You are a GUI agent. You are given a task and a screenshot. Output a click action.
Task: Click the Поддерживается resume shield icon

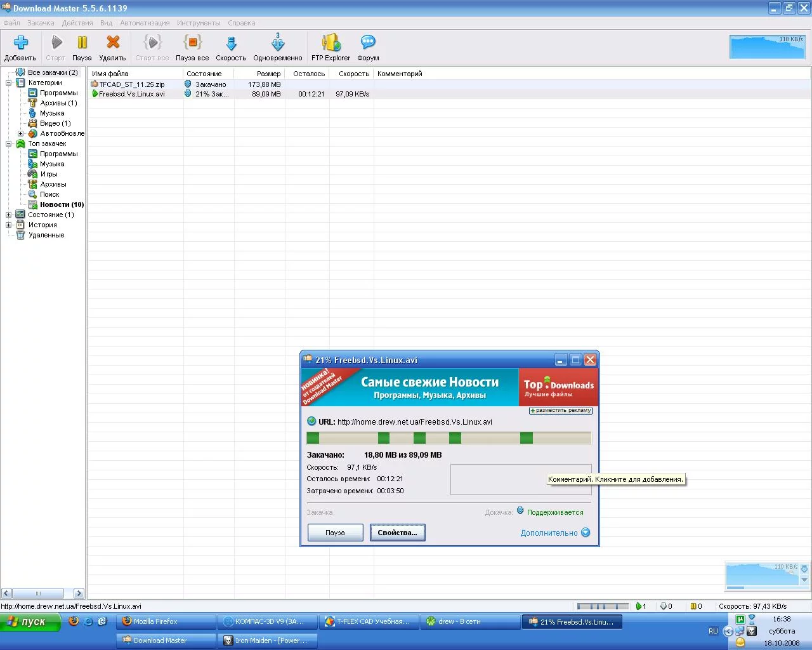(x=520, y=511)
